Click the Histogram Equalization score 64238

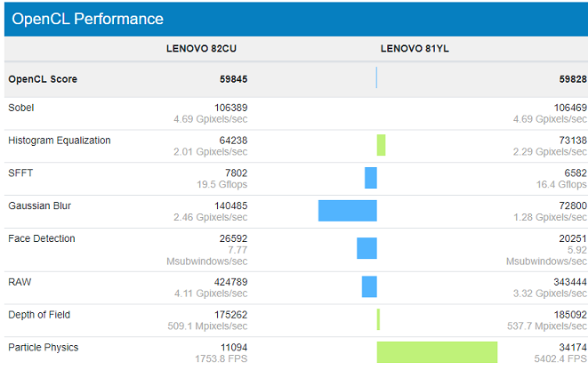tap(233, 141)
